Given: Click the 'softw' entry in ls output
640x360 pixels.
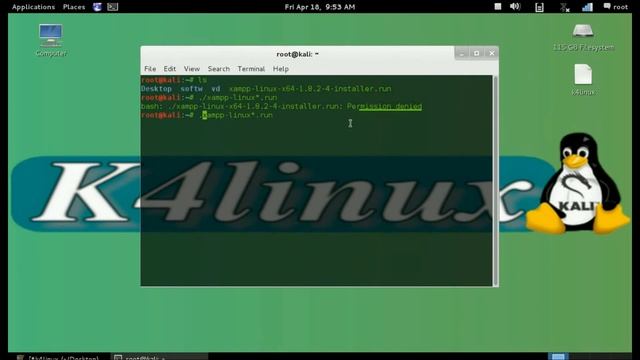Looking at the screenshot, I should 191,89.
